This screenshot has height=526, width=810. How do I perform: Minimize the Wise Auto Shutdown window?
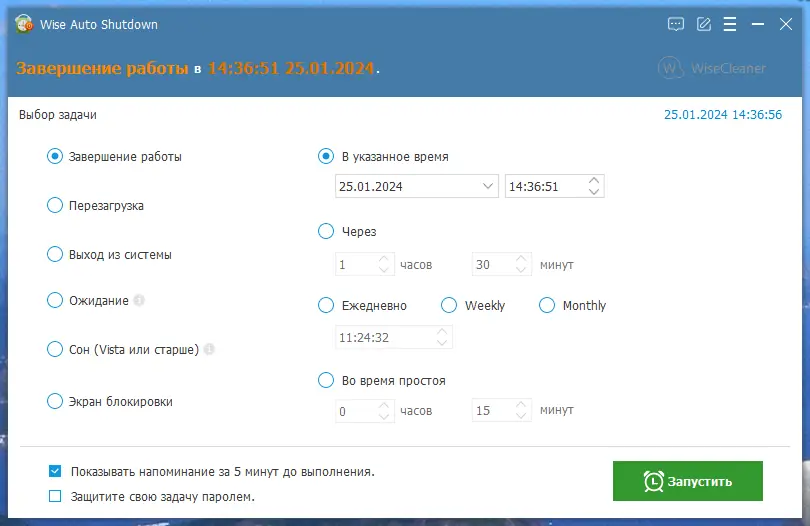(758, 24)
